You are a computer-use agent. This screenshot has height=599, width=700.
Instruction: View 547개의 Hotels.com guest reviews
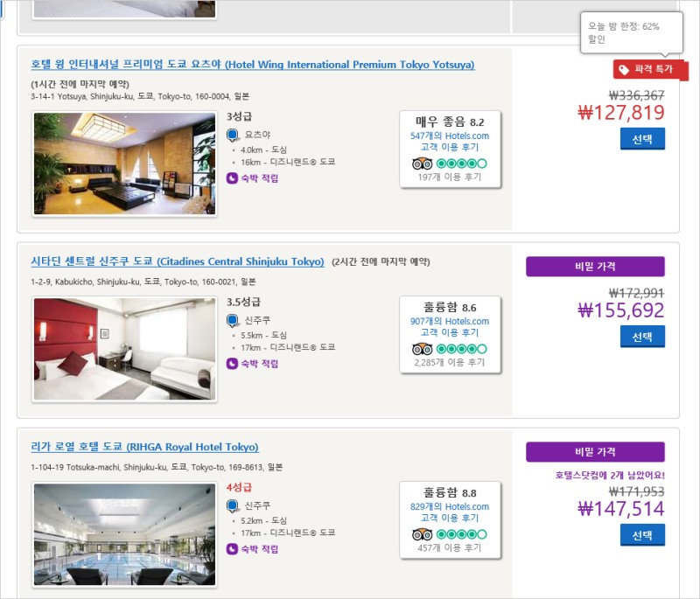click(x=449, y=142)
